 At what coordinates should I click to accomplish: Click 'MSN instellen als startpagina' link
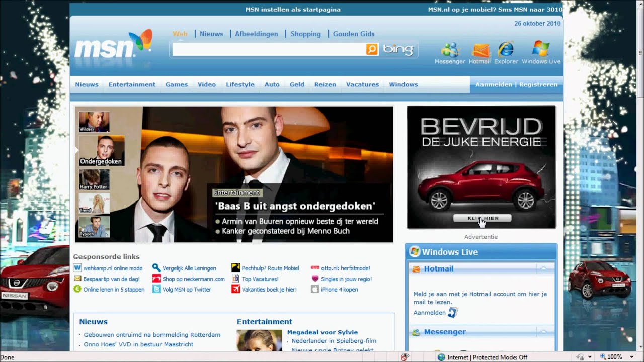(293, 9)
